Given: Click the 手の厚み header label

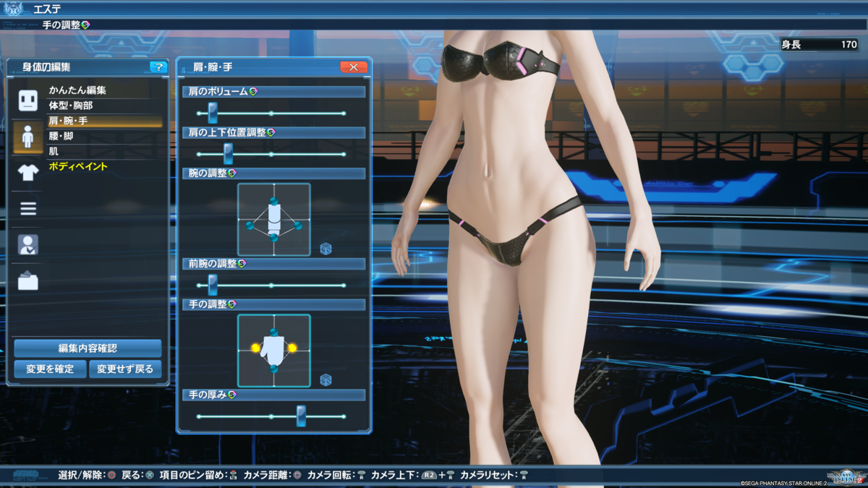Looking at the screenshot, I should [x=208, y=395].
